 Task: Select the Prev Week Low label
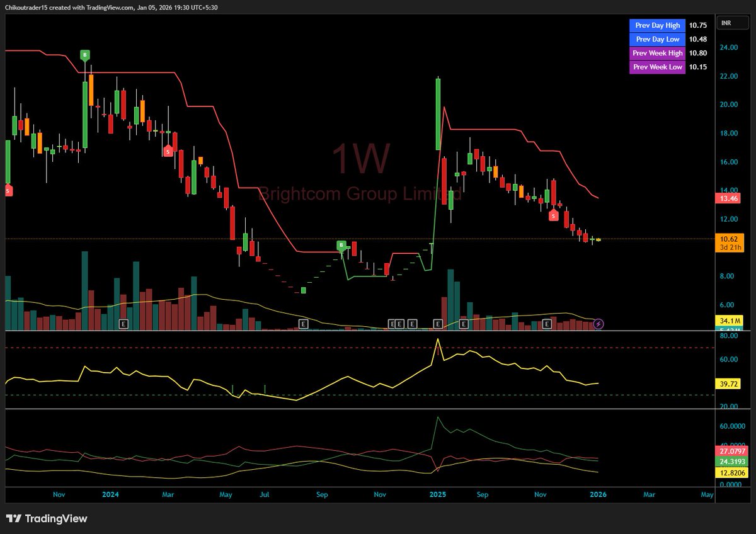click(x=657, y=67)
